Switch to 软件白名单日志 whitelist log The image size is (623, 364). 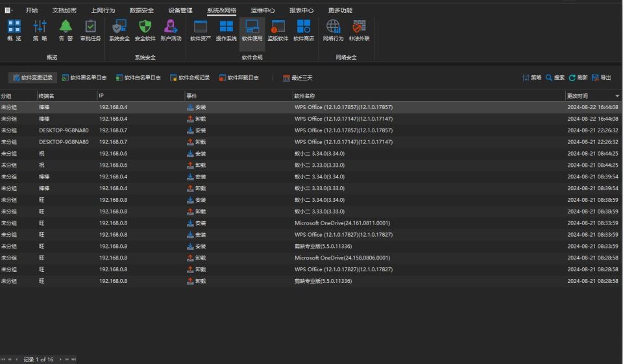point(138,78)
